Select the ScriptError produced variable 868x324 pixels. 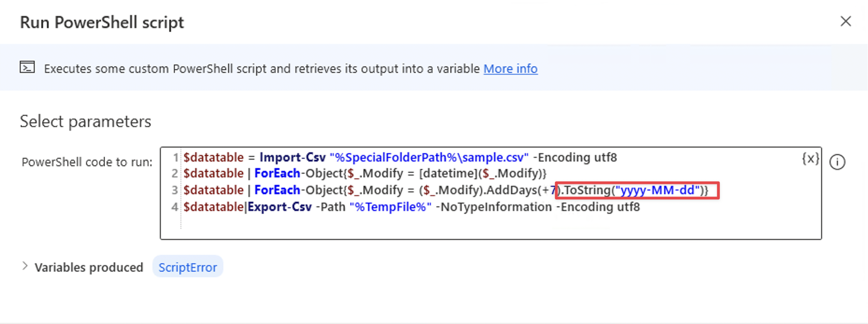pos(187,267)
